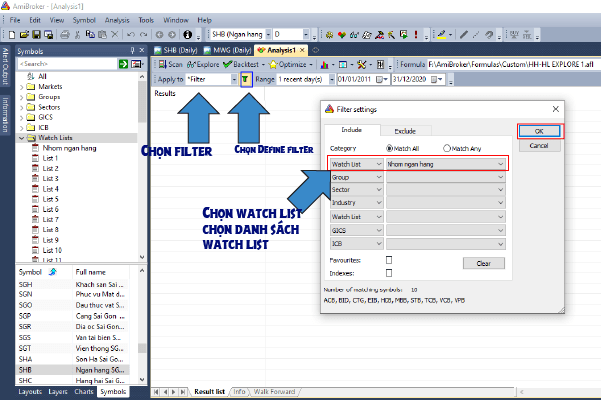Enable the Indexes checkbox
The image size is (601, 400).
pyautogui.click(x=389, y=273)
